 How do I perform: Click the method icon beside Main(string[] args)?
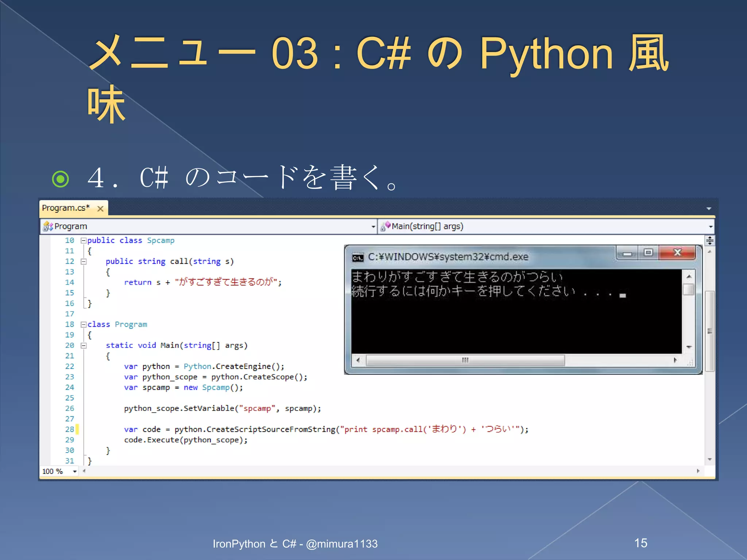click(385, 226)
